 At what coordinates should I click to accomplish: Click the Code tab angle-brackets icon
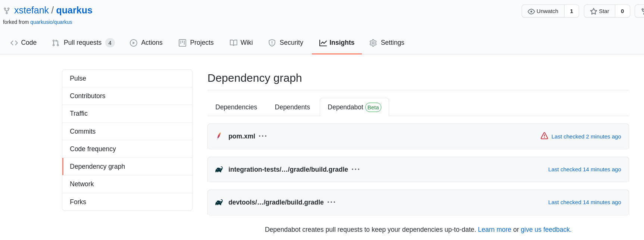pos(14,43)
